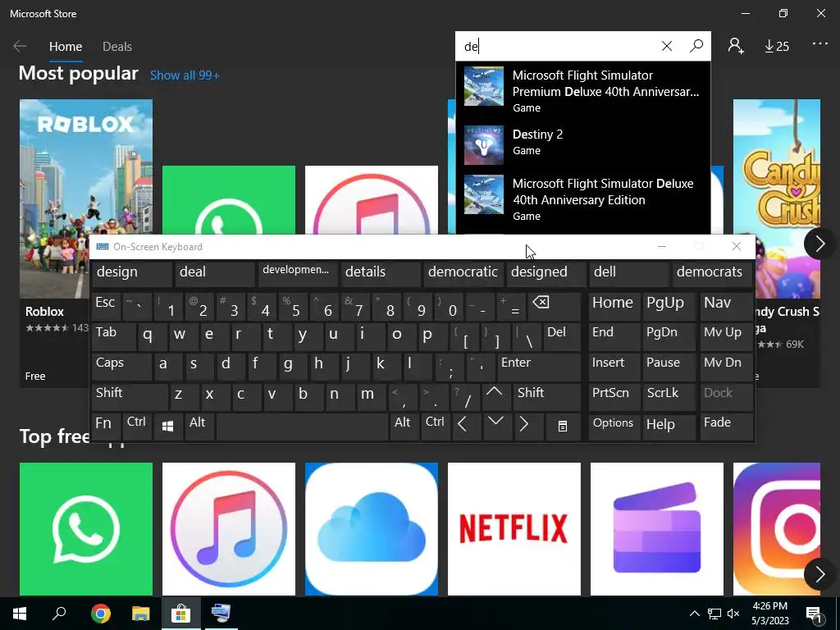Tap the Windows logo key on keyboard
Screen dimensions: 840x630
click(x=167, y=427)
